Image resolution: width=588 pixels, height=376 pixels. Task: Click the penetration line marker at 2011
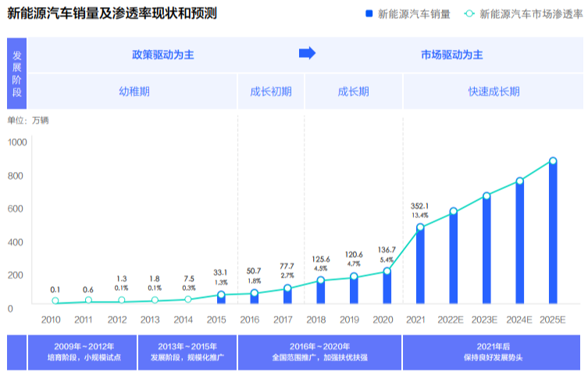[x=88, y=300]
